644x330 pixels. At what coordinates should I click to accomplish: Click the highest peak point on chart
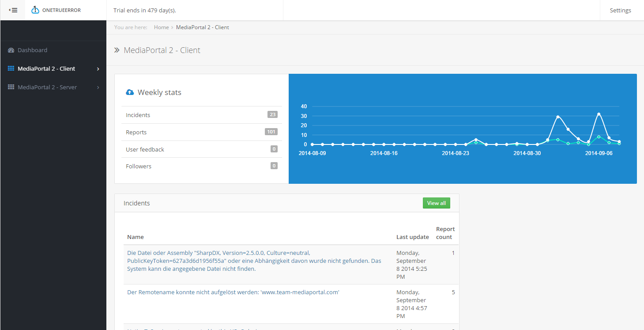(x=599, y=114)
